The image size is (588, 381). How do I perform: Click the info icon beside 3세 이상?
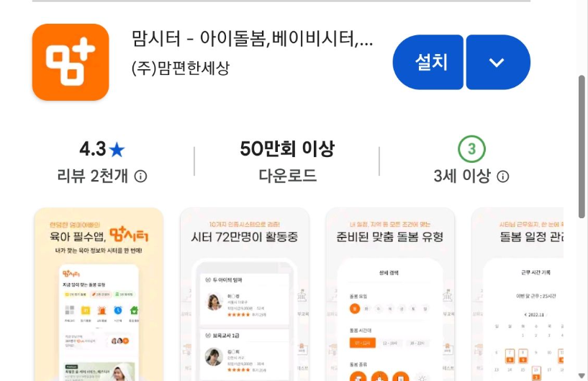(x=503, y=176)
